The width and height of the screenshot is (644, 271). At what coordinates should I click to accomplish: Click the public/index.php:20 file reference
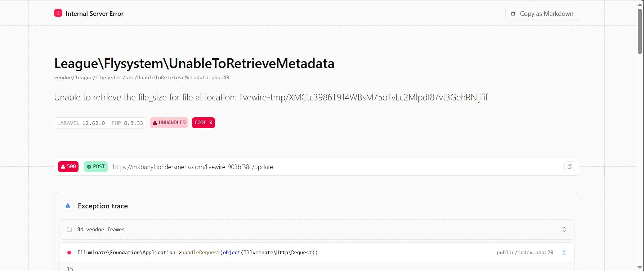click(x=525, y=253)
